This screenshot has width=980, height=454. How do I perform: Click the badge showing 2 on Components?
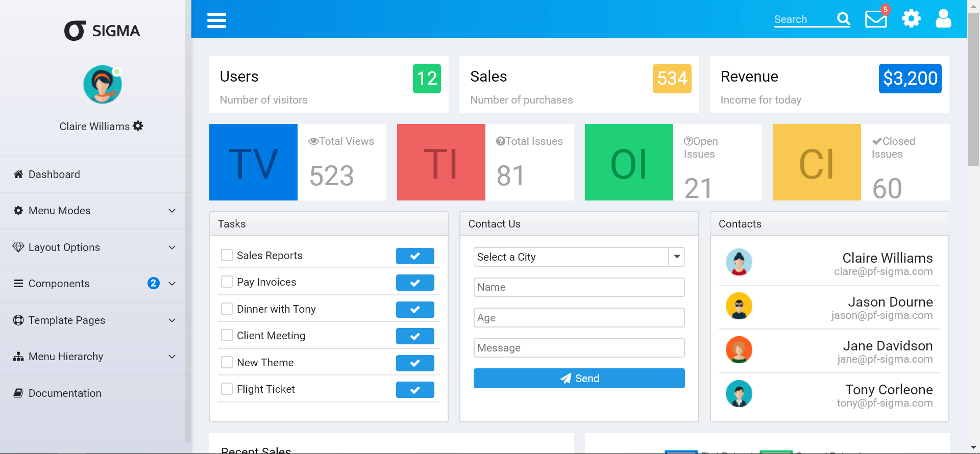point(154,283)
